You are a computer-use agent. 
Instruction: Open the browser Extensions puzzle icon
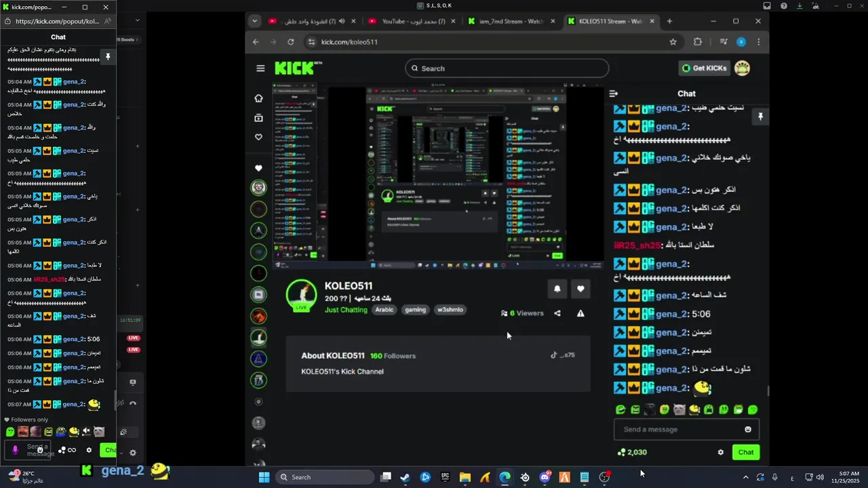[x=698, y=42]
